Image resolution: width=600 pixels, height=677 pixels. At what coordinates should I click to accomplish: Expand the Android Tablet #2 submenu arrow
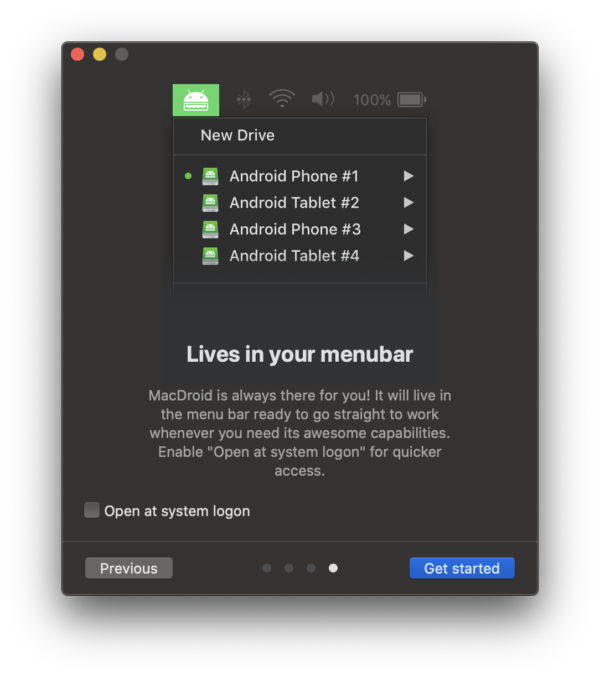point(408,202)
